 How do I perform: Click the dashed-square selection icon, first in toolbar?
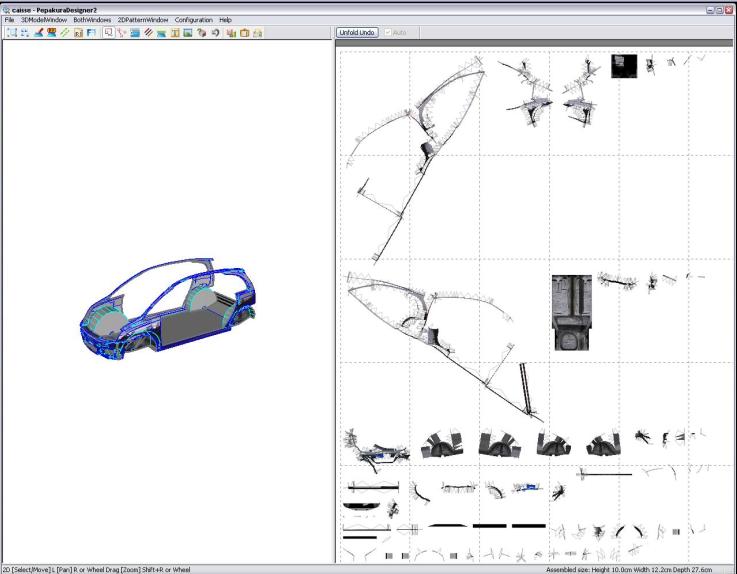[12, 32]
